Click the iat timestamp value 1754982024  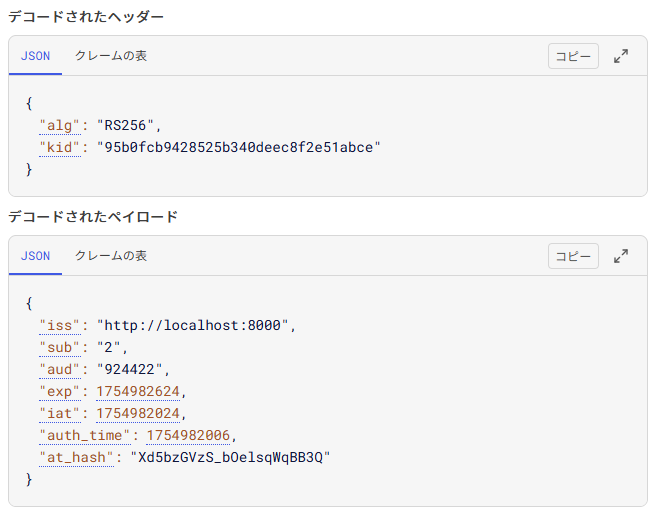[138, 414]
